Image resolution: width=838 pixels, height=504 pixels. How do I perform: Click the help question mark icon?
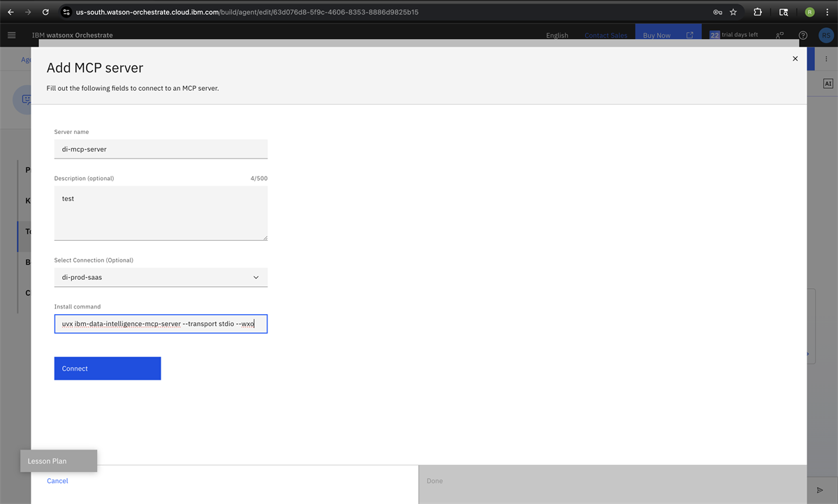[803, 35]
